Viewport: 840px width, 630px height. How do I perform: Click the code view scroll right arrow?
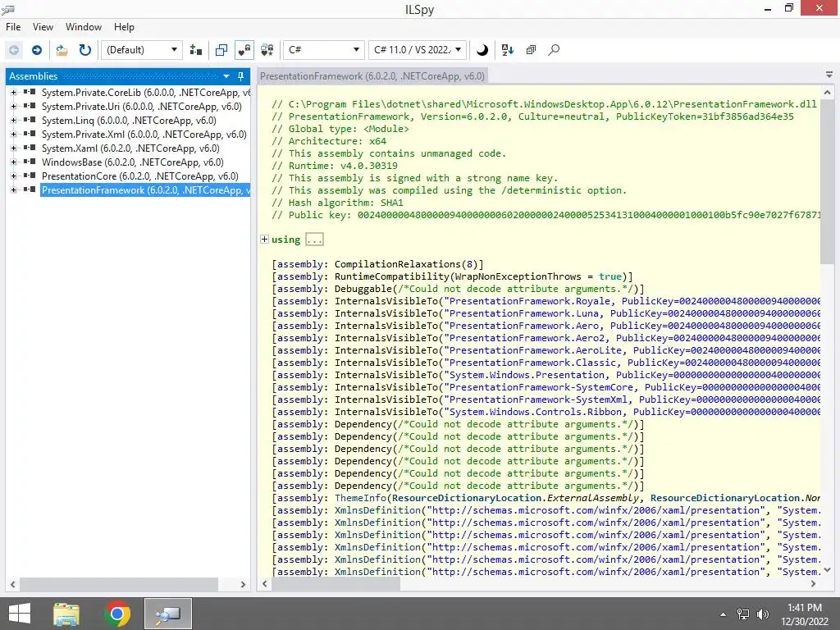pyautogui.click(x=813, y=584)
